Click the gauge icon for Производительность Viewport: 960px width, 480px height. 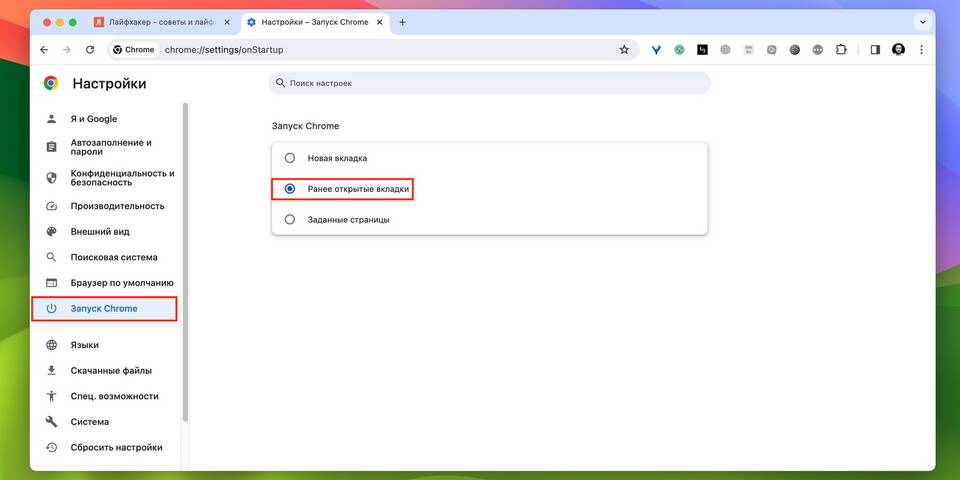coord(51,206)
